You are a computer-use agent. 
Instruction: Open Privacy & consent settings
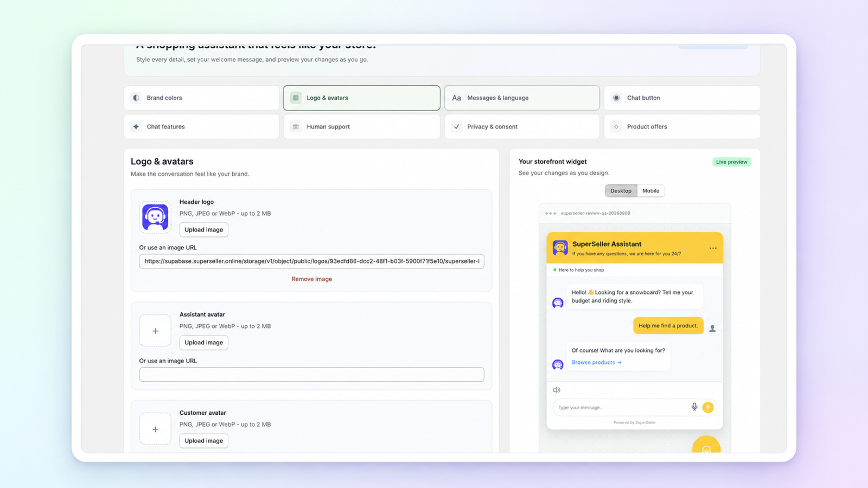click(x=522, y=127)
